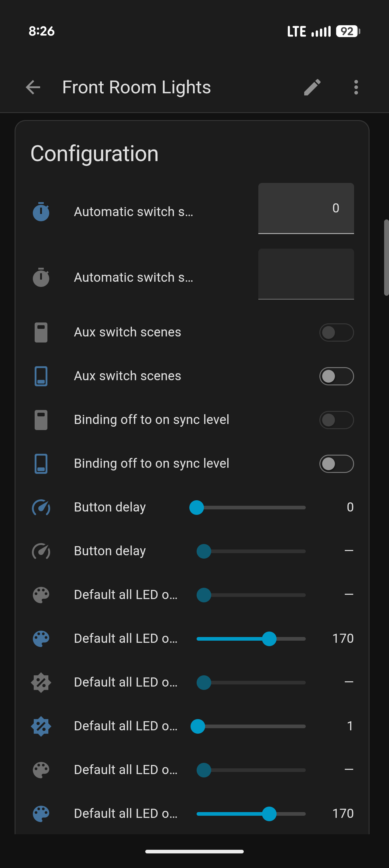The height and width of the screenshot is (868, 389).
Task: Tap the blue switch icon beside Aux switch scenes
Action: [41, 376]
